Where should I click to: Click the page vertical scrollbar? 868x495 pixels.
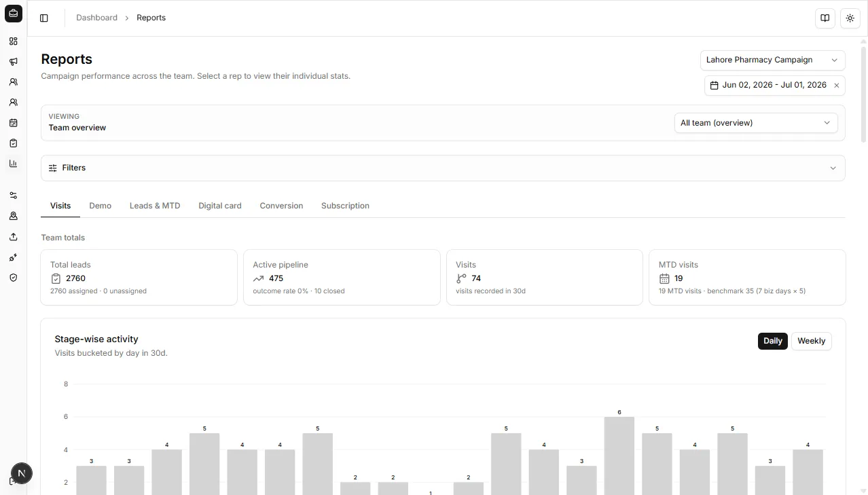coord(864,94)
